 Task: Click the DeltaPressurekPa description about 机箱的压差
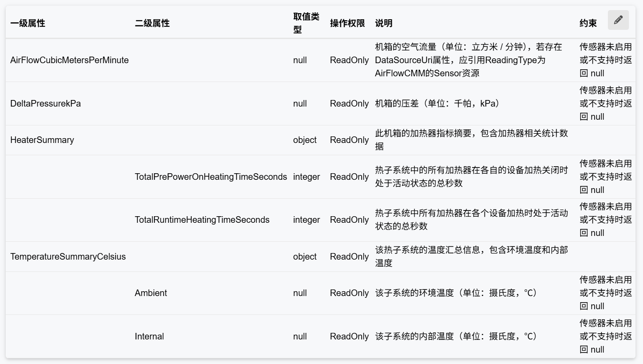438,103
